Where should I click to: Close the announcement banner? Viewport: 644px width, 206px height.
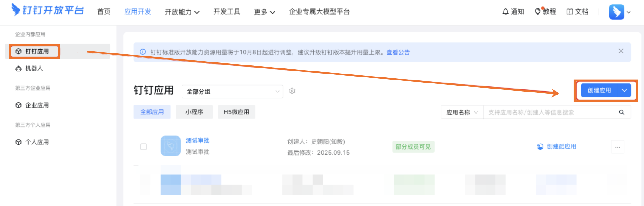point(621,51)
